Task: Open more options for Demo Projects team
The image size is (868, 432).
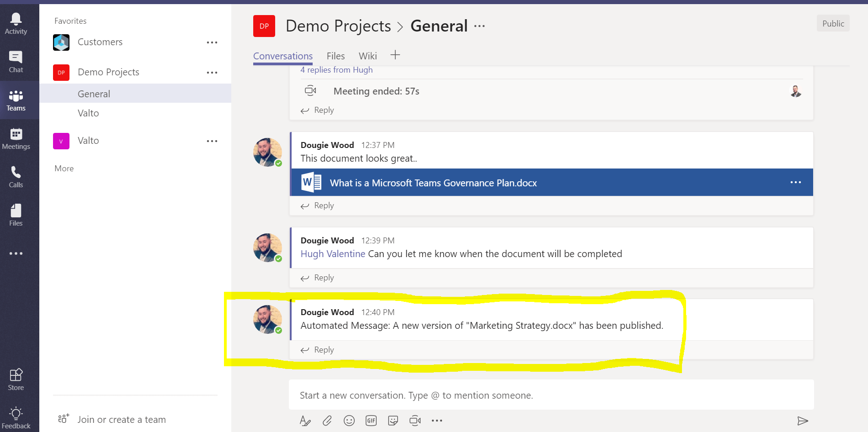Action: tap(212, 73)
